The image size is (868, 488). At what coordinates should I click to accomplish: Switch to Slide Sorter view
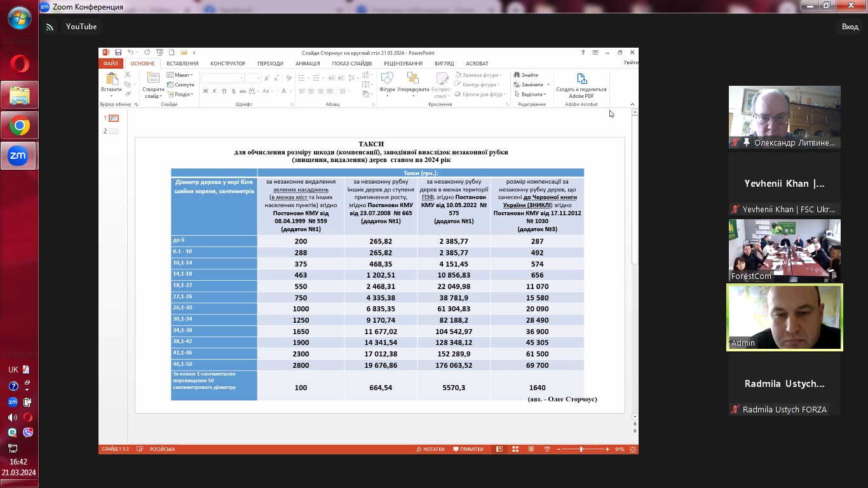[515, 449]
